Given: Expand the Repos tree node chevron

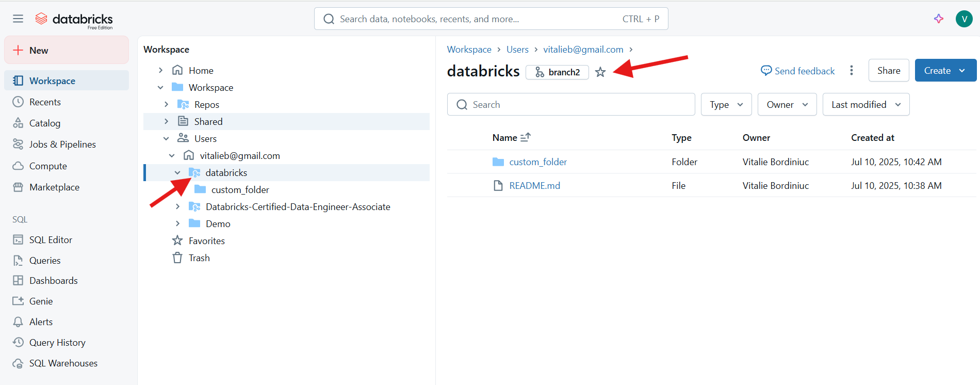Looking at the screenshot, I should (x=166, y=104).
